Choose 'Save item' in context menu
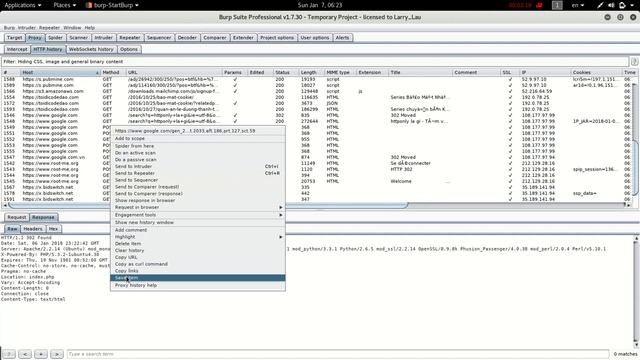The height and width of the screenshot is (360, 640). pyautogui.click(x=198, y=278)
